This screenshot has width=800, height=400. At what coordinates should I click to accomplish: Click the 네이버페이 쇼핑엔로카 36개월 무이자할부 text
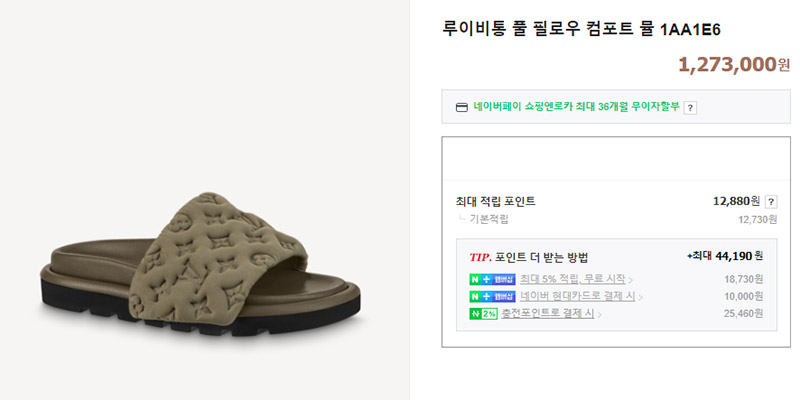tap(577, 107)
